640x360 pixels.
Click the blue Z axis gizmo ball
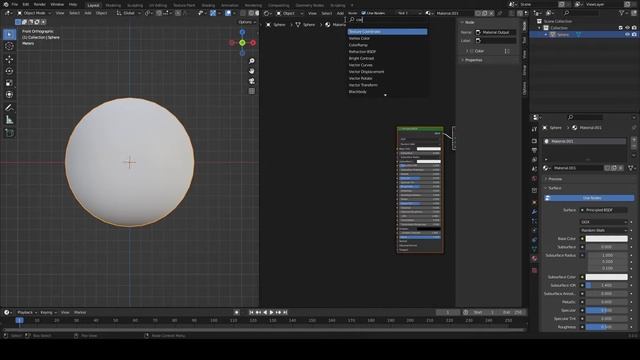pyautogui.click(x=242, y=32)
